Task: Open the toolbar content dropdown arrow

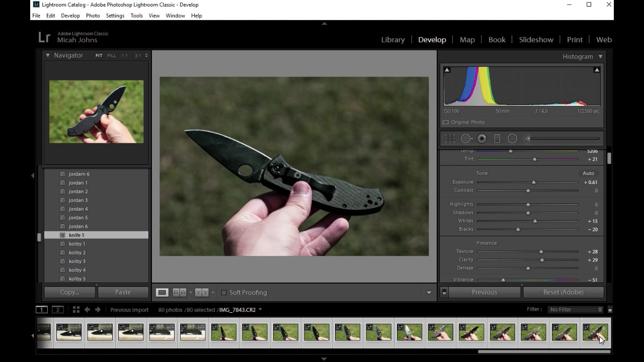Action: pos(429,293)
